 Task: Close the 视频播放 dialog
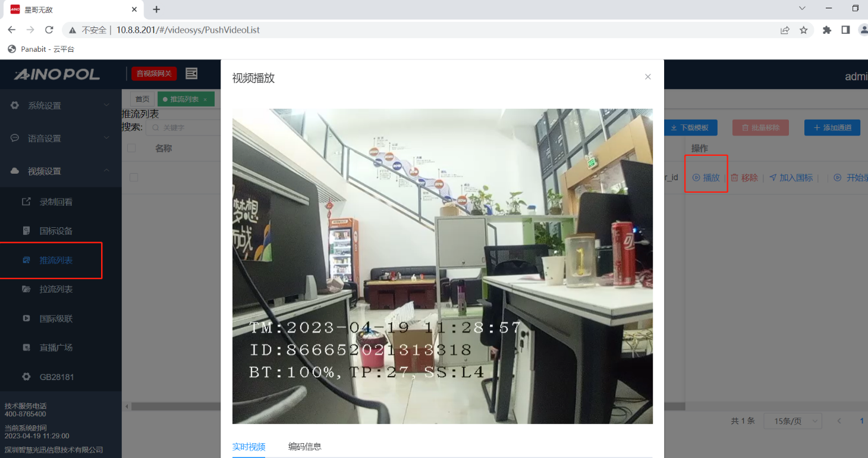[648, 77]
